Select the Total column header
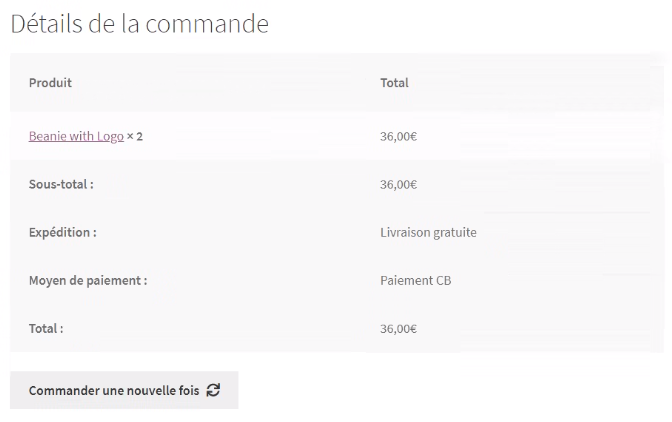 point(394,83)
